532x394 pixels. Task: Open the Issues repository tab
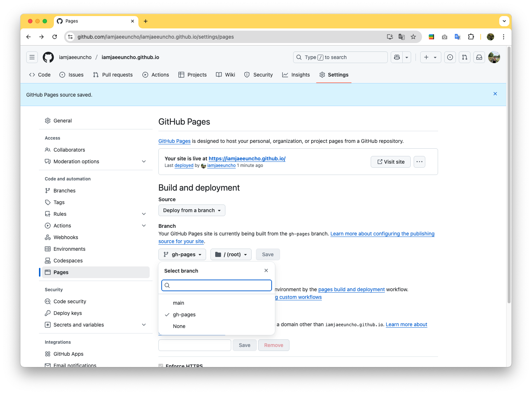click(x=71, y=75)
